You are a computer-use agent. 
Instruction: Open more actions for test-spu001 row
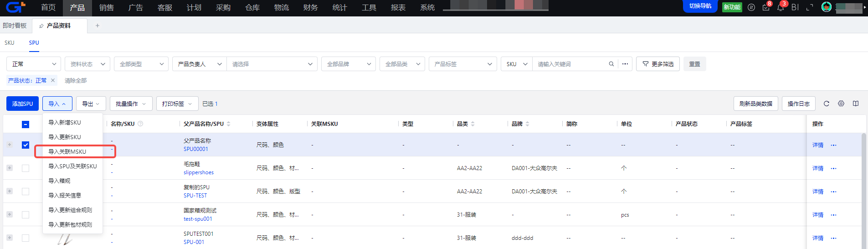point(833,215)
